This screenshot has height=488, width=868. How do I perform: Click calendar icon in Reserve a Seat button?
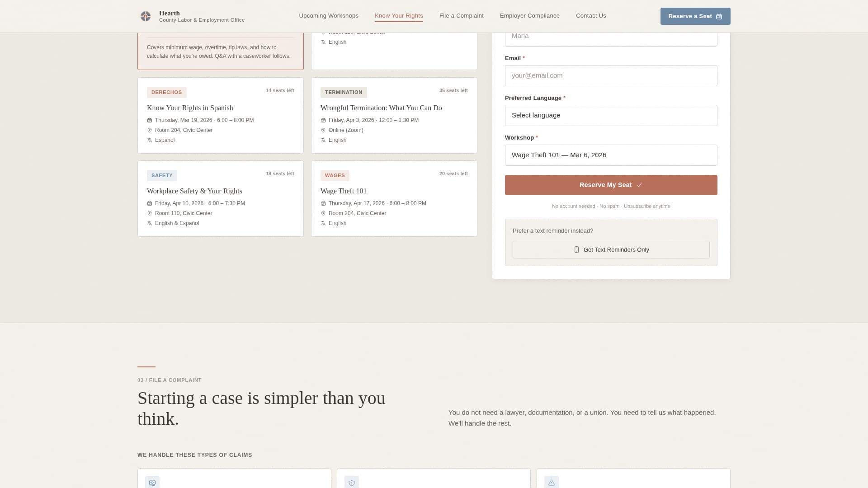click(x=719, y=17)
